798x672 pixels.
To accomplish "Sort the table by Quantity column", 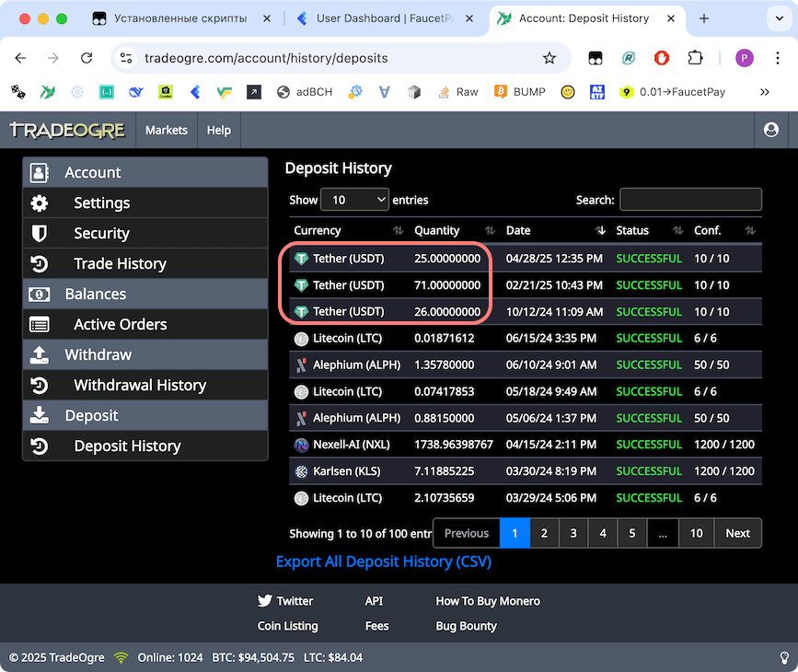I will (x=454, y=231).
